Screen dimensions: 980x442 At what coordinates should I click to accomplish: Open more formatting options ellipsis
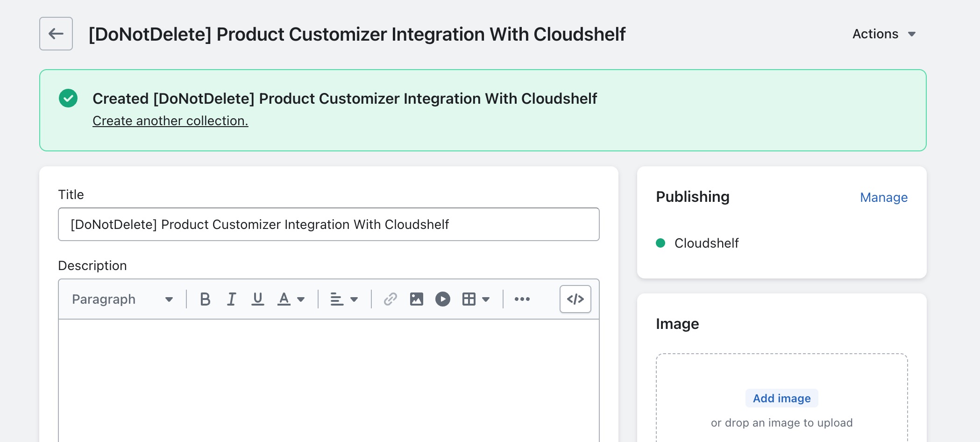tap(522, 299)
